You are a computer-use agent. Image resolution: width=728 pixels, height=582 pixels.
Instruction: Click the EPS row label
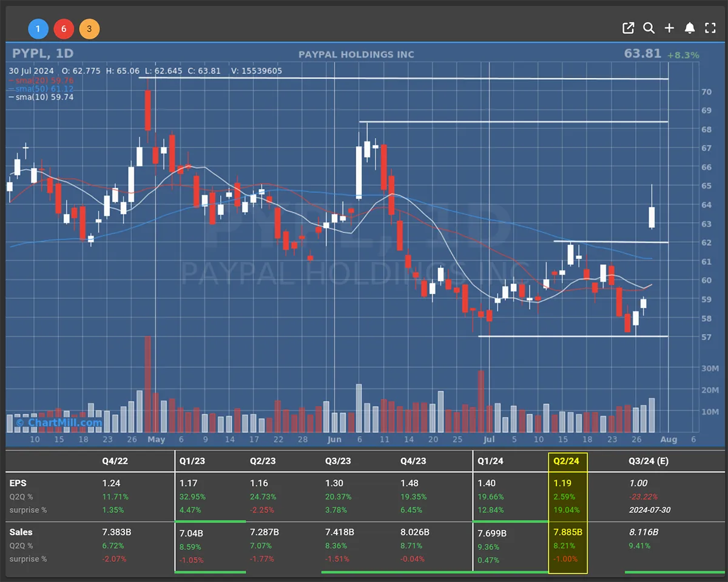18,483
